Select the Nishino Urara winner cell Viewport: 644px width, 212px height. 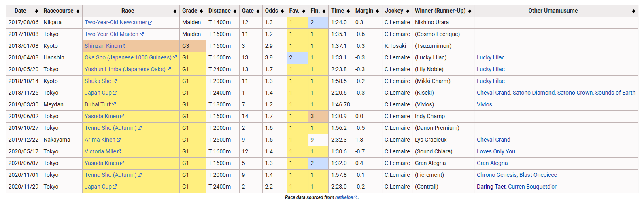click(443, 23)
